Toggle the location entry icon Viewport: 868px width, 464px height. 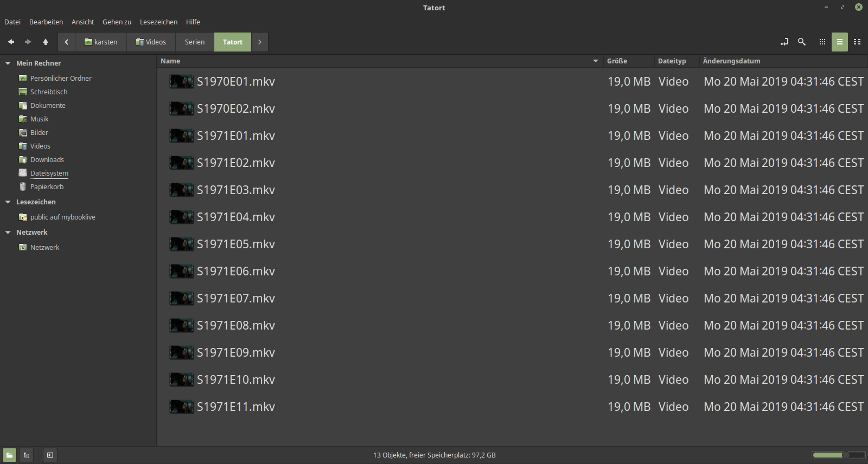pyautogui.click(x=784, y=42)
